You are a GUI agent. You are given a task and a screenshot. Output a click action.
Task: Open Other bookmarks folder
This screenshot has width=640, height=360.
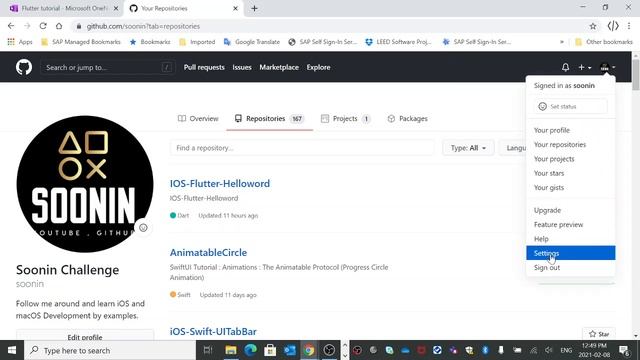604,42
